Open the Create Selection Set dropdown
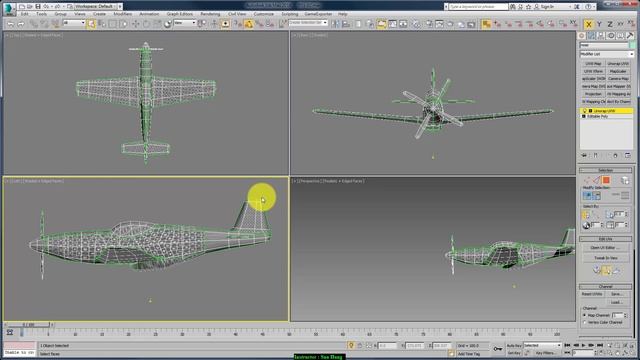 [x=308, y=23]
